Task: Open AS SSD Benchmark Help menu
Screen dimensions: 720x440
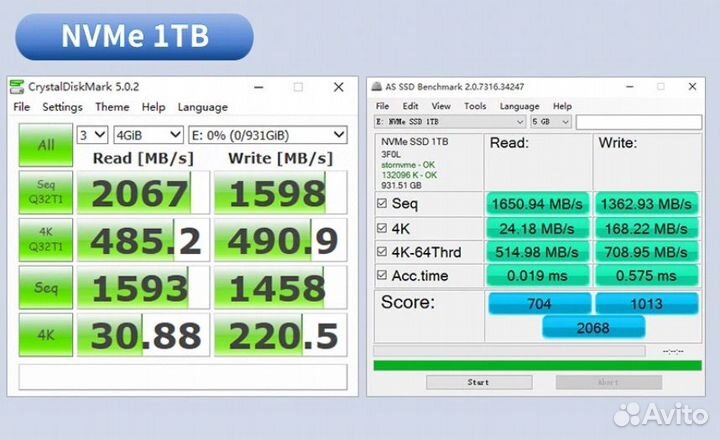Action: [x=562, y=106]
